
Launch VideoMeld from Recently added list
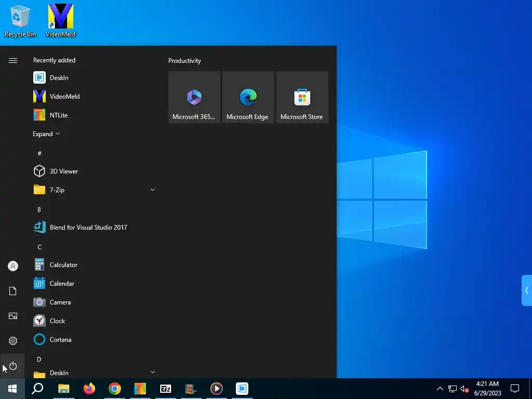[95, 96]
